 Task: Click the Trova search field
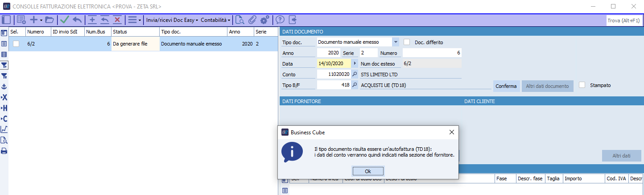pyautogui.click(x=623, y=21)
